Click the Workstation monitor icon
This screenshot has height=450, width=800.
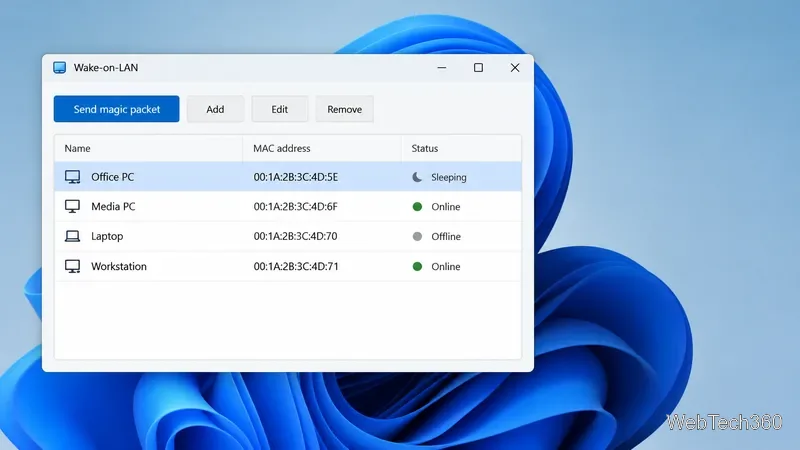click(72, 266)
